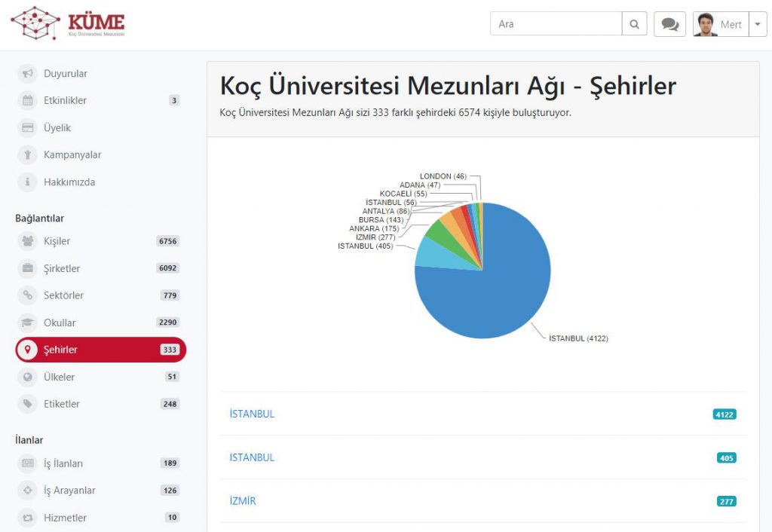Click the Etkinlikler badge showing 3
This screenshot has height=532, width=772.
click(x=174, y=100)
